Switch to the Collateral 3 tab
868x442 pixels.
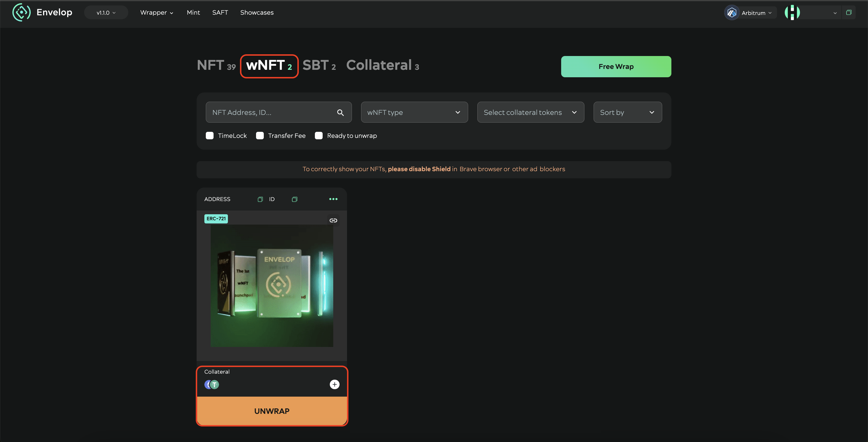tap(383, 65)
